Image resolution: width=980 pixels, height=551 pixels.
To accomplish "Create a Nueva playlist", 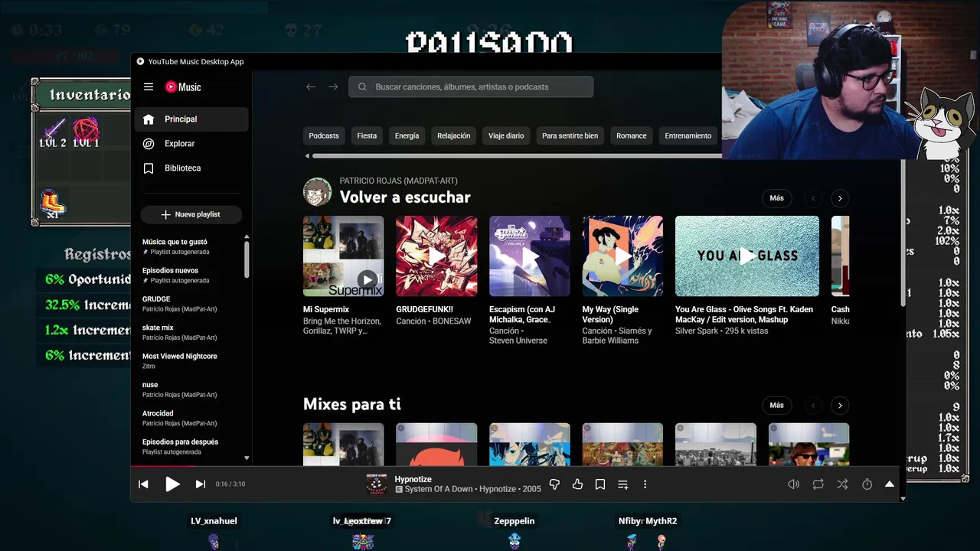I will click(191, 214).
